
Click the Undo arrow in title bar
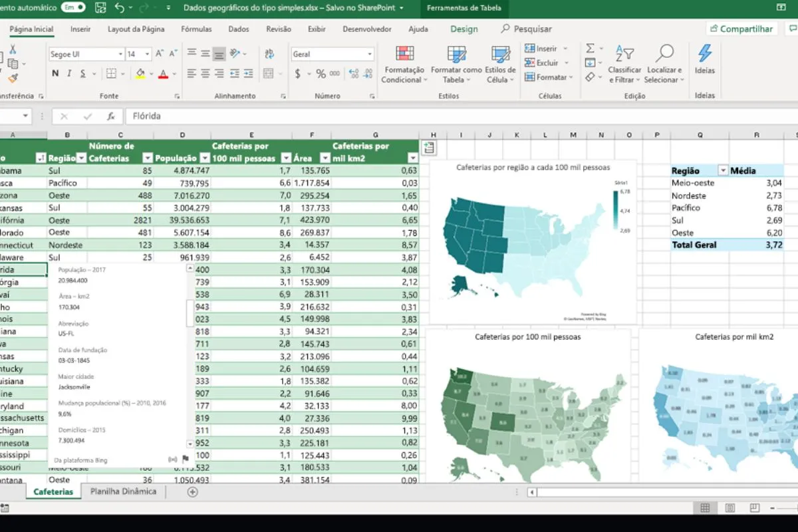120,8
